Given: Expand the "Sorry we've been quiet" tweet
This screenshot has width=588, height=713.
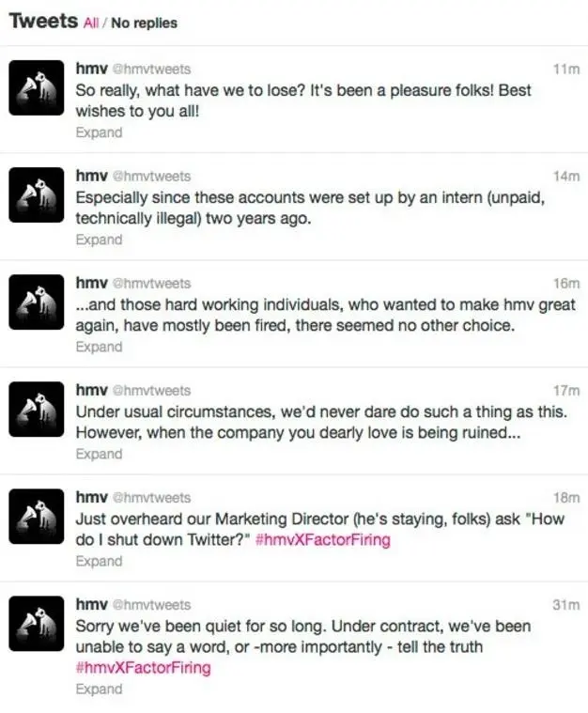Looking at the screenshot, I should (x=99, y=689).
